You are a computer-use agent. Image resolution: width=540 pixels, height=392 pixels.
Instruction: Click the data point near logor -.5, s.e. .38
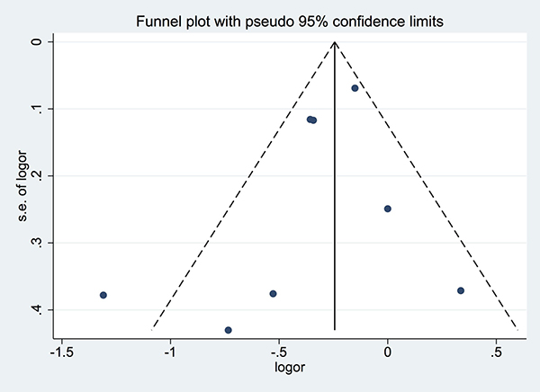click(x=273, y=294)
